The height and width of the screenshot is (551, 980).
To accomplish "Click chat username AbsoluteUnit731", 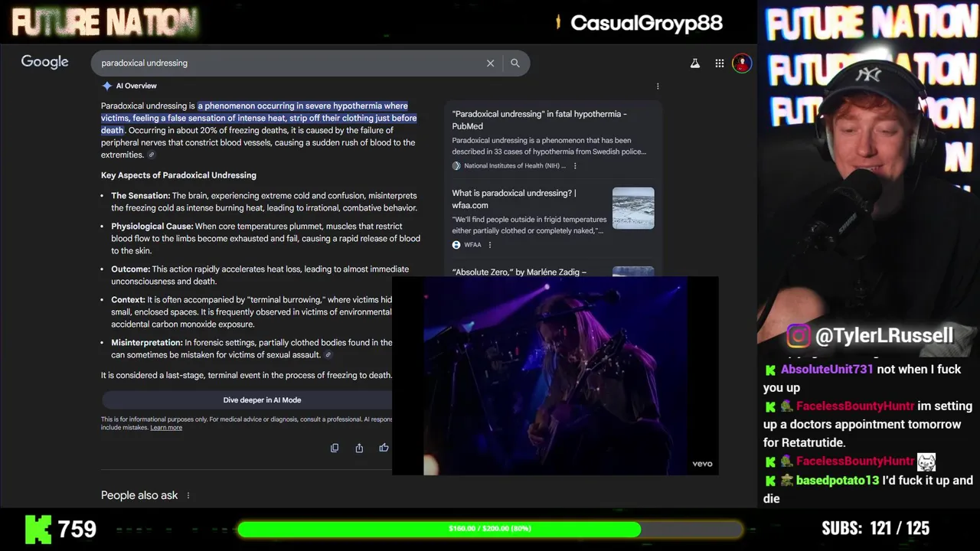I will 827,369.
